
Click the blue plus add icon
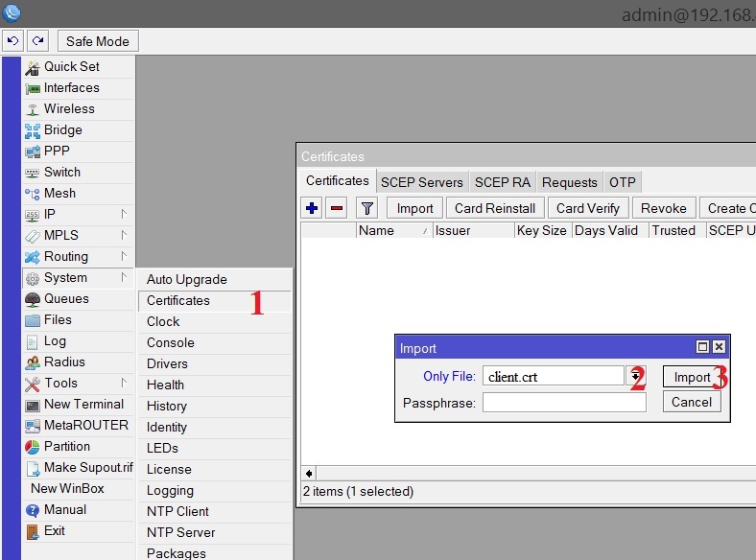pyautogui.click(x=312, y=208)
